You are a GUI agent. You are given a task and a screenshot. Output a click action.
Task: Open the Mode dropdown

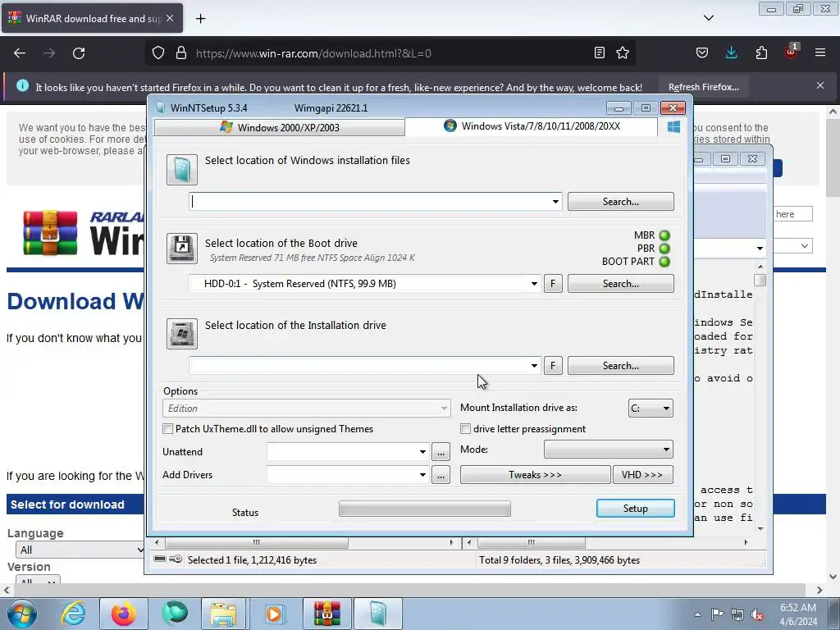[x=609, y=450]
